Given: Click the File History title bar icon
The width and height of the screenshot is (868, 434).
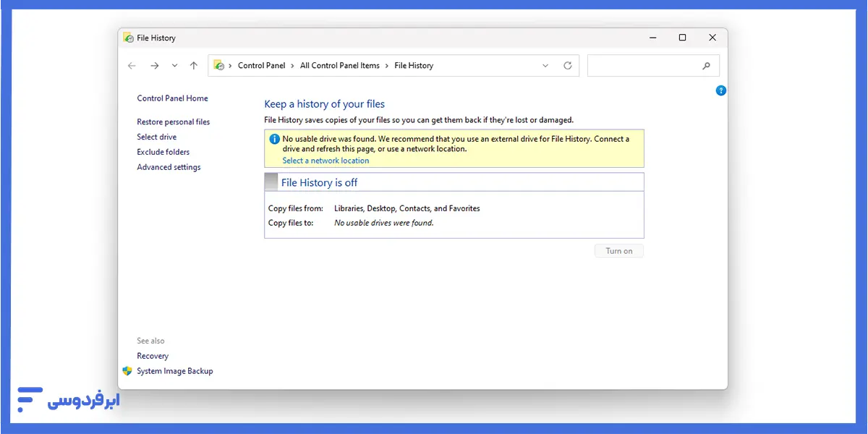Looking at the screenshot, I should pyautogui.click(x=129, y=38).
